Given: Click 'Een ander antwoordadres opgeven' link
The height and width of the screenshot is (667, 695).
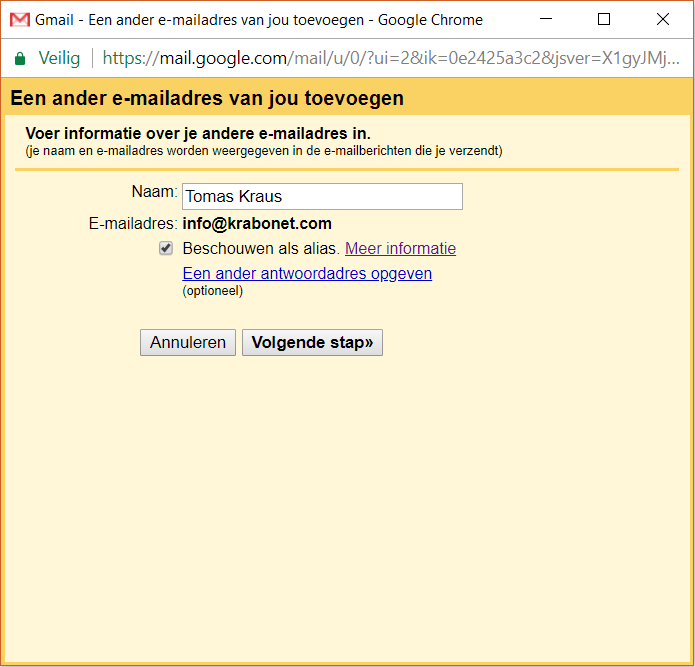Looking at the screenshot, I should (x=307, y=273).
